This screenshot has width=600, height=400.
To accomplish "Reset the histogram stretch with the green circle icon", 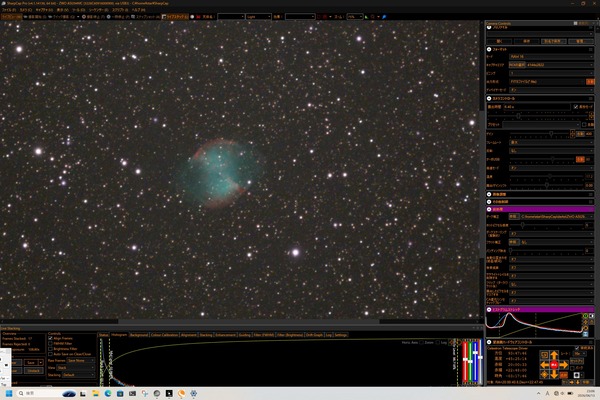I will [x=585, y=316].
